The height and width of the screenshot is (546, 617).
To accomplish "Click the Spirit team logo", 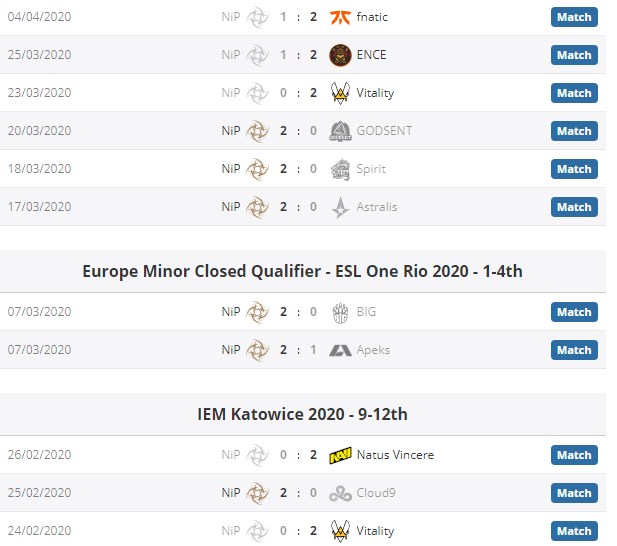I will pos(340,169).
